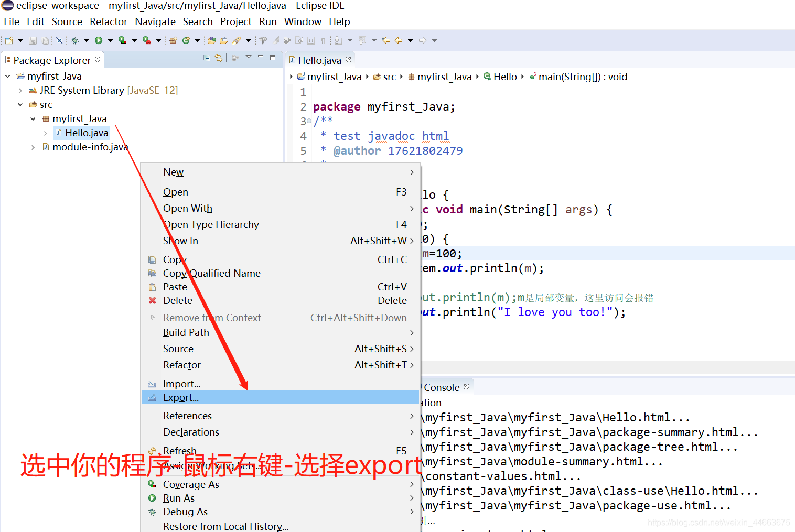Image resolution: width=795 pixels, height=532 pixels.
Task: Click the Search flashlight toolbar icon
Action: point(237,40)
